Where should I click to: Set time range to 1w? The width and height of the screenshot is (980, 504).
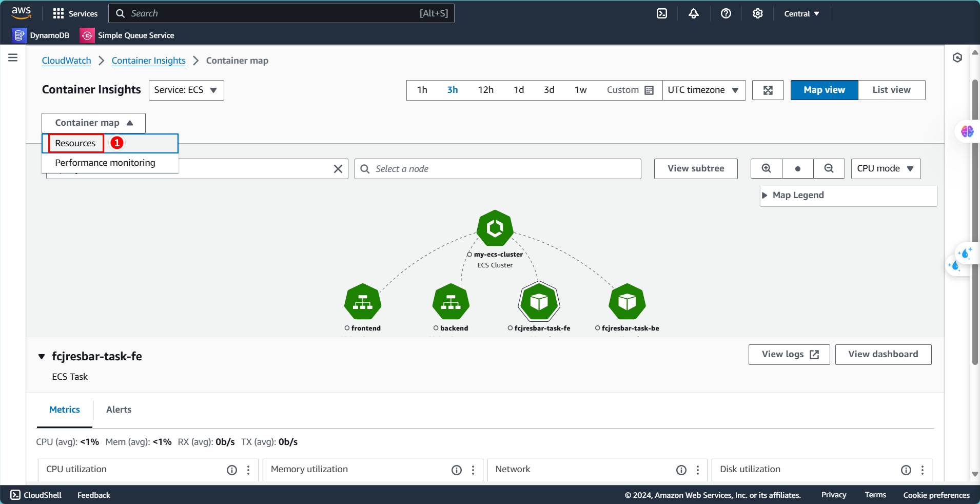[x=581, y=90]
